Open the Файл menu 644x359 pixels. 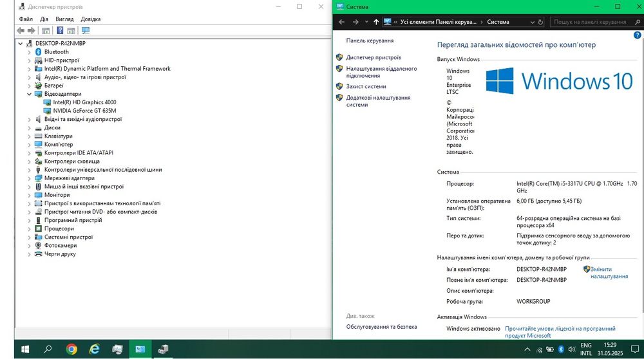(26, 19)
